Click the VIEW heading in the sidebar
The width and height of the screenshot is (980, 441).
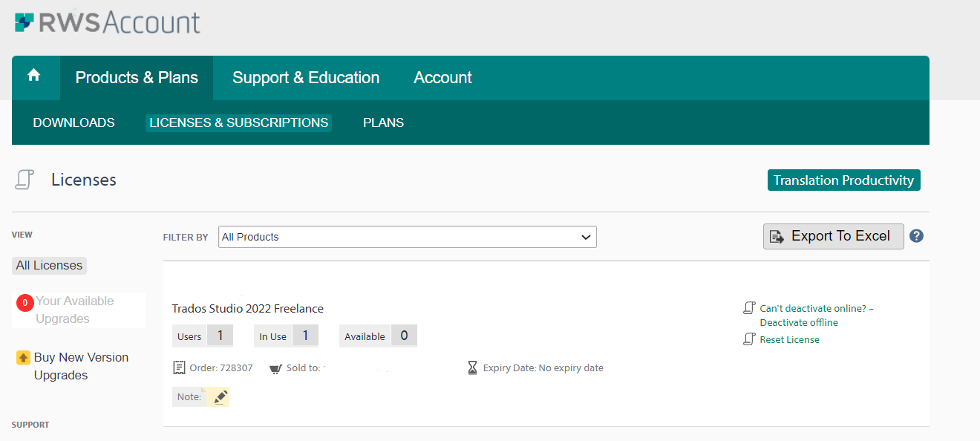(x=22, y=235)
